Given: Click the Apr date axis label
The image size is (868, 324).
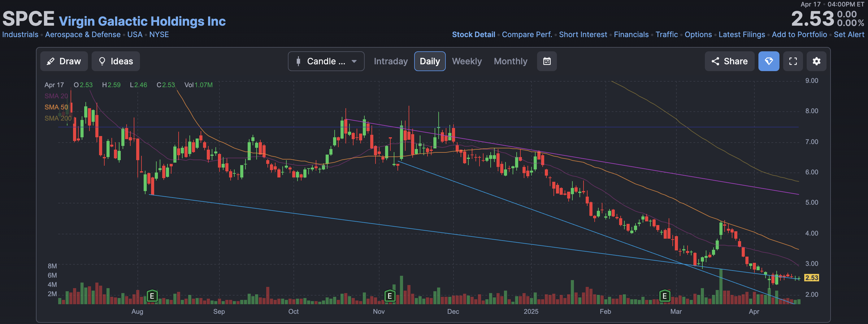Looking at the screenshot, I should click(754, 312).
